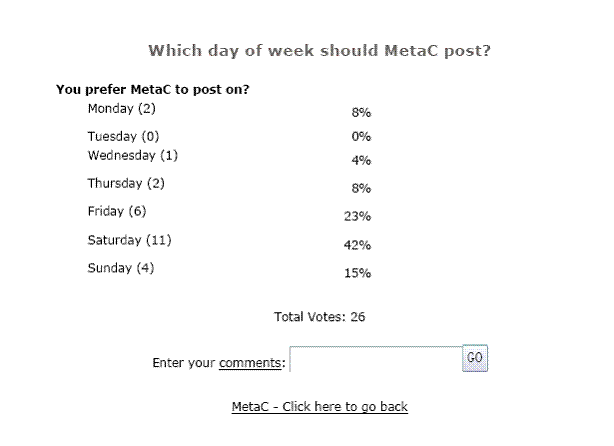
Task: Click the "You prefer MetaC to post on?" question
Action: [153, 90]
